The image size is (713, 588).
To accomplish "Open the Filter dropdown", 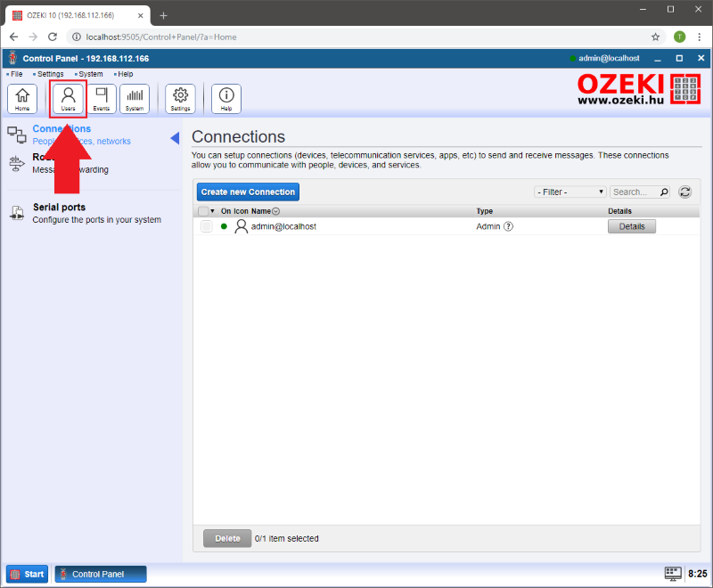I will point(570,192).
